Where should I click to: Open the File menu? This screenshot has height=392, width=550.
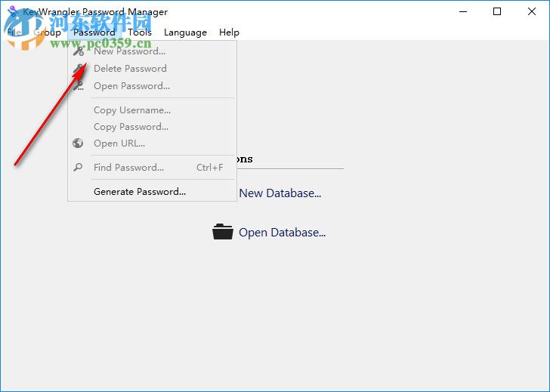tap(14, 32)
